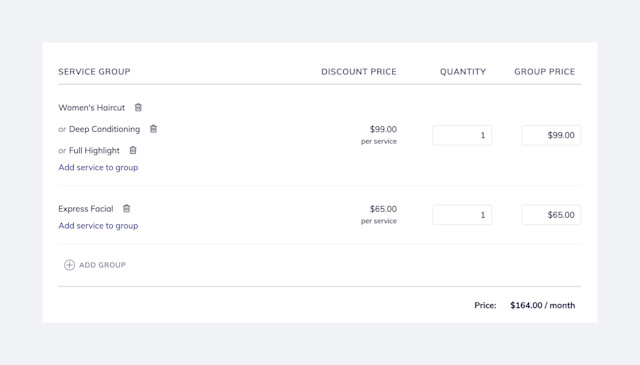Add service to the Express Facial group
This screenshot has height=365, width=640.
pyautogui.click(x=98, y=226)
